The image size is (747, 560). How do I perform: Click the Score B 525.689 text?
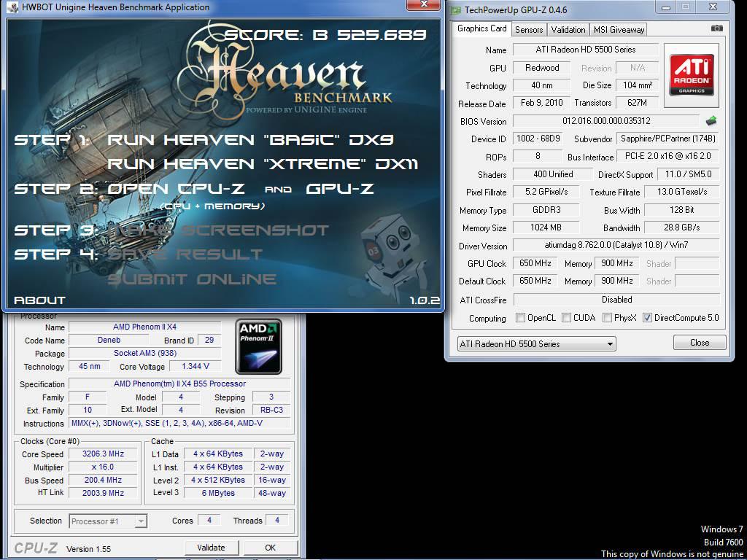pos(325,35)
